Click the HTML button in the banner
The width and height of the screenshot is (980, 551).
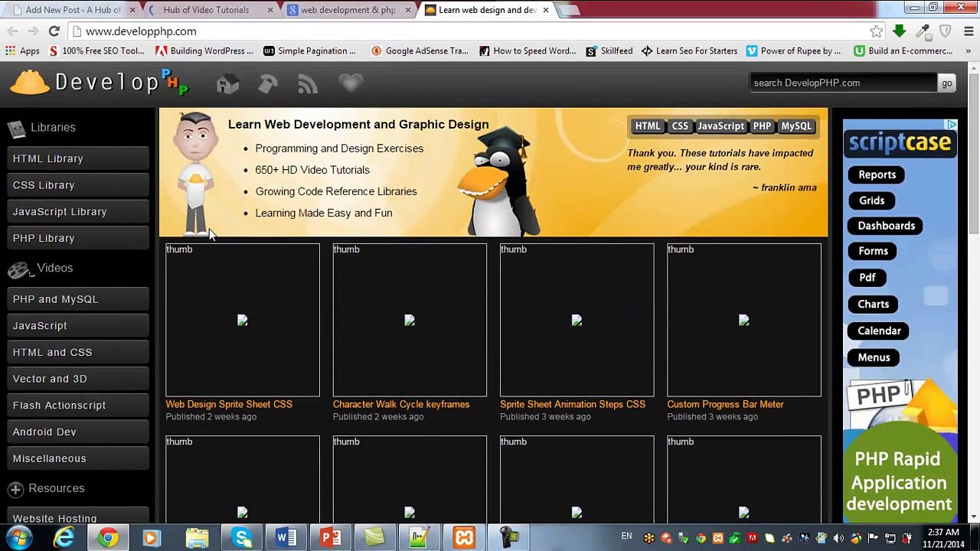click(x=647, y=126)
